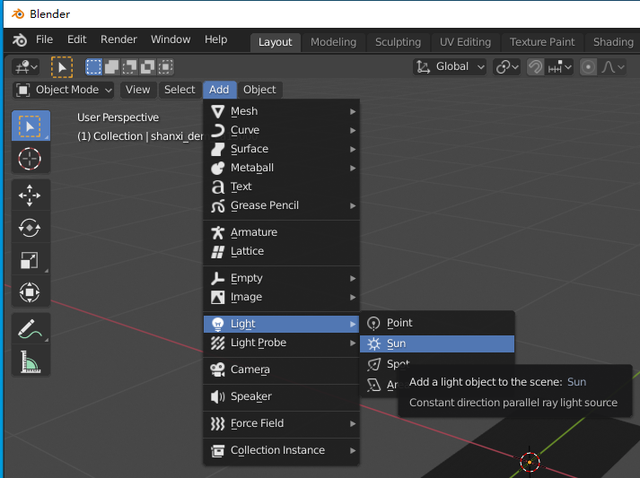Open the Object menu in viewport header
Viewport: 640px width, 478px height.
point(260,90)
